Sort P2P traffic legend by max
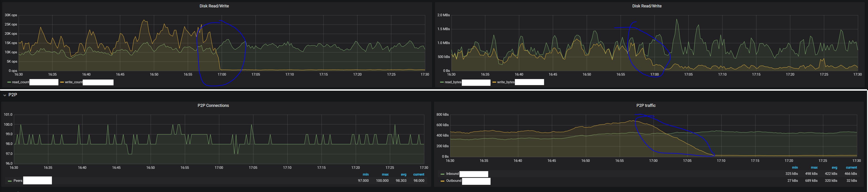 coord(814,167)
